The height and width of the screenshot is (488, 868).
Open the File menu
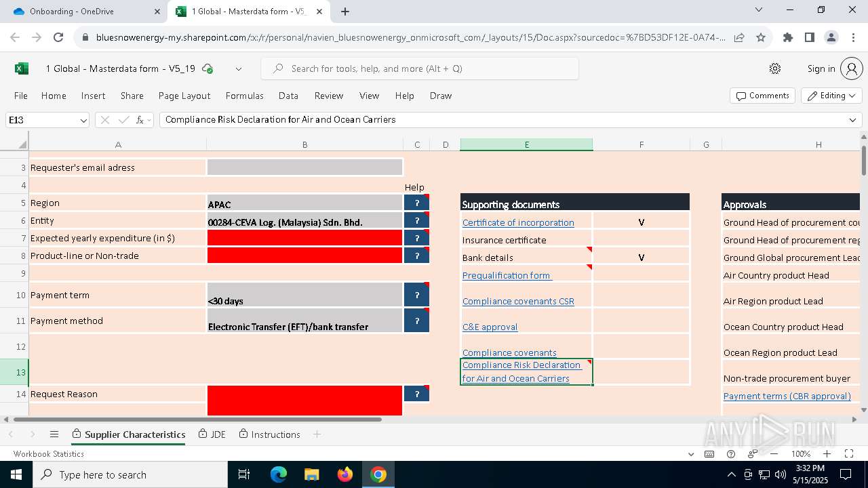[x=21, y=96]
